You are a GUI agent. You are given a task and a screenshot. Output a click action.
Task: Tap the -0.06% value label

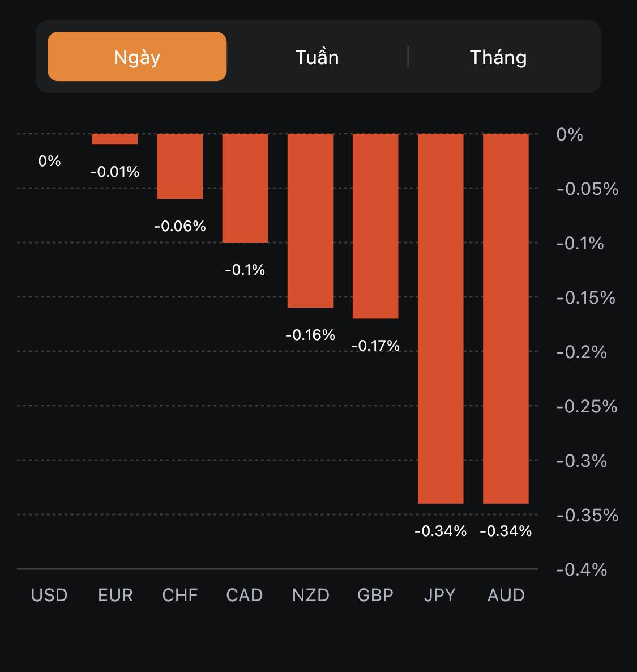pos(180,226)
